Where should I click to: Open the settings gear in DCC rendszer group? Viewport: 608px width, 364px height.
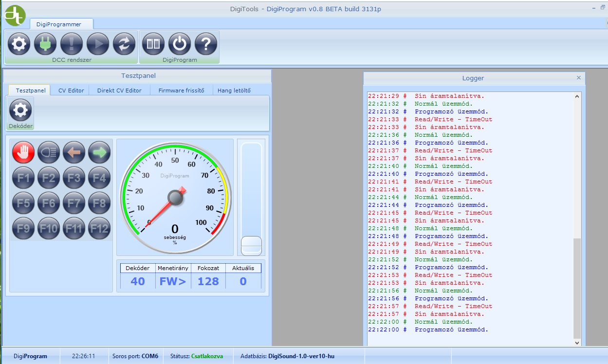pyautogui.click(x=19, y=44)
